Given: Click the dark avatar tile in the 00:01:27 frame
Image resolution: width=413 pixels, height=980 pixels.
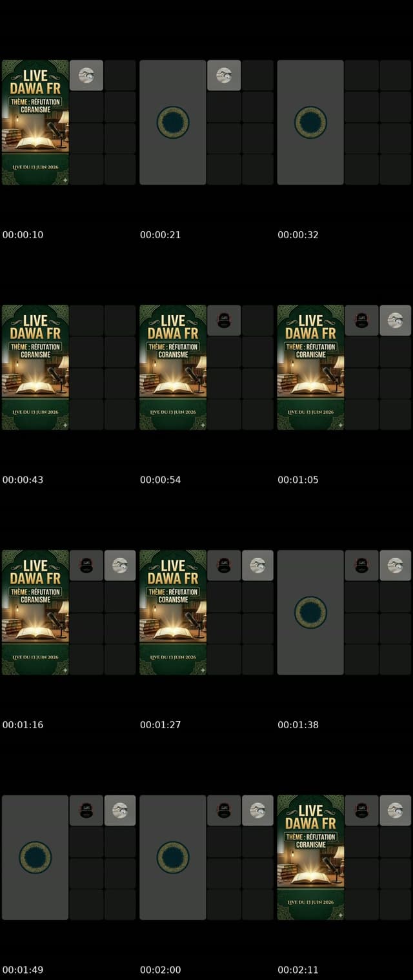Looking at the screenshot, I should [x=224, y=566].
